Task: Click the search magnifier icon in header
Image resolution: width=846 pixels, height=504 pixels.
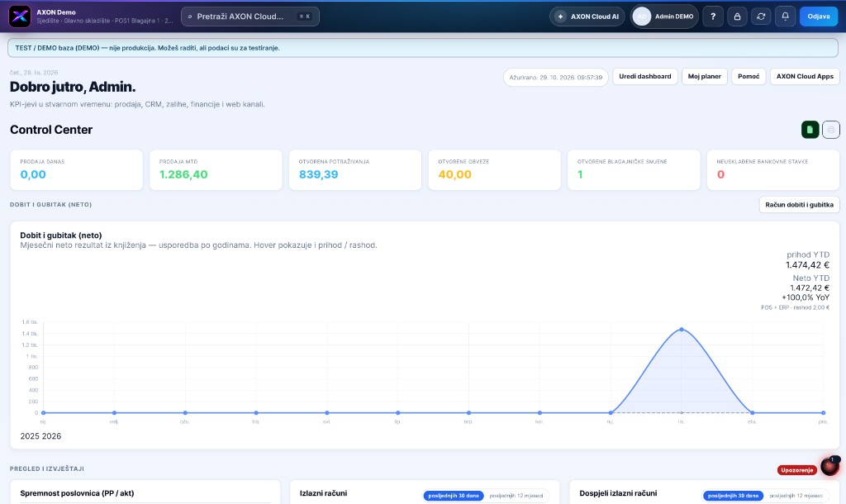Action: [190, 17]
